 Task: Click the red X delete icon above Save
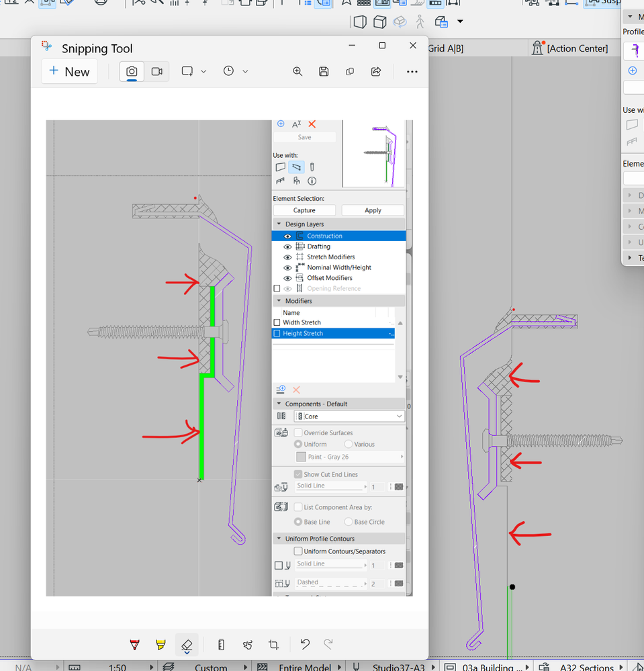click(312, 124)
